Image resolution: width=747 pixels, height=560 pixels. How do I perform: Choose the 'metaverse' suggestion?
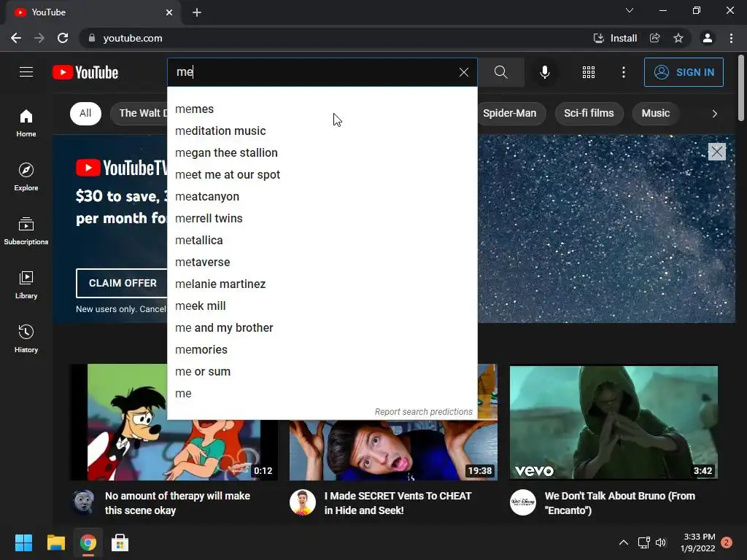coord(322,262)
